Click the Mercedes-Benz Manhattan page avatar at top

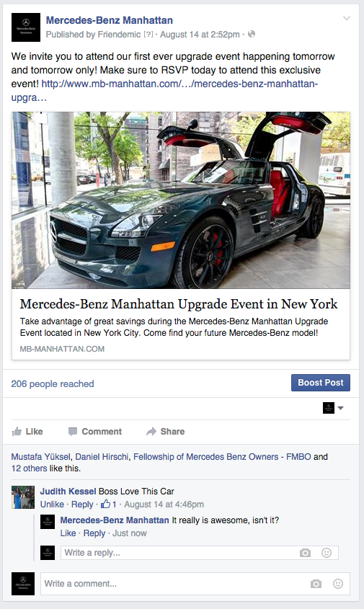point(26,27)
